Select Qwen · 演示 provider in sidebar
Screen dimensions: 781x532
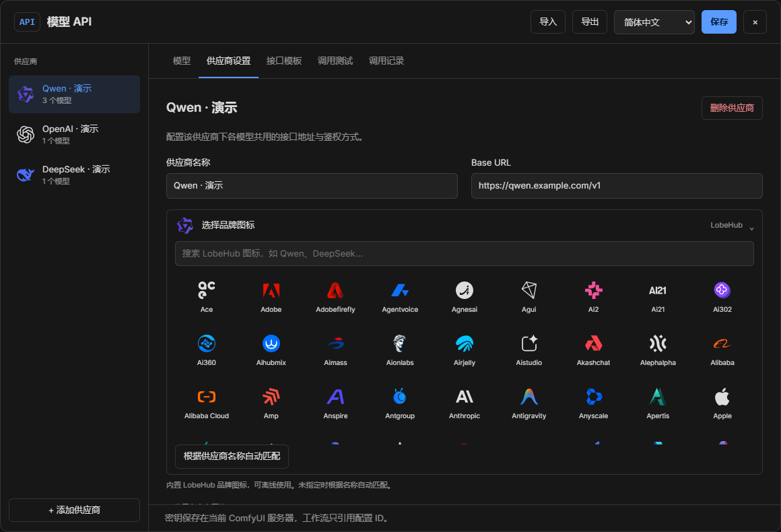74,94
